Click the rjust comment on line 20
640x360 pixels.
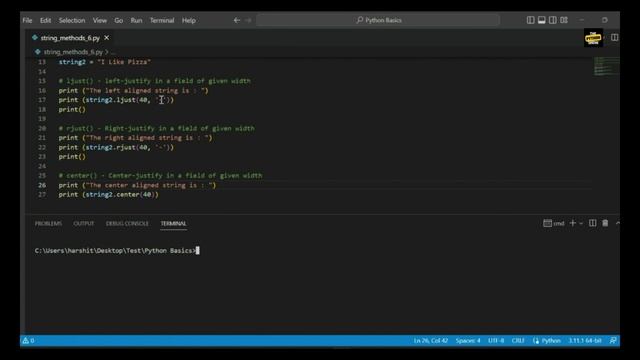[x=156, y=128]
